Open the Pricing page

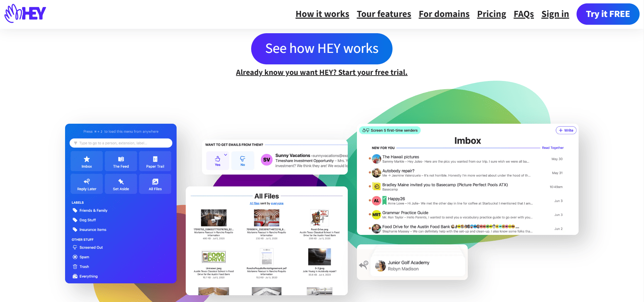click(x=491, y=14)
